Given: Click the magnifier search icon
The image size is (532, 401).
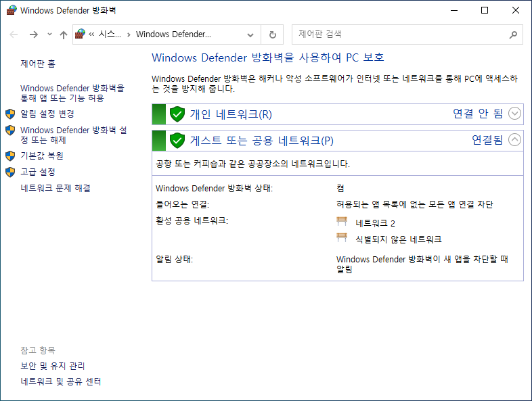Looking at the screenshot, I should click(x=513, y=34).
